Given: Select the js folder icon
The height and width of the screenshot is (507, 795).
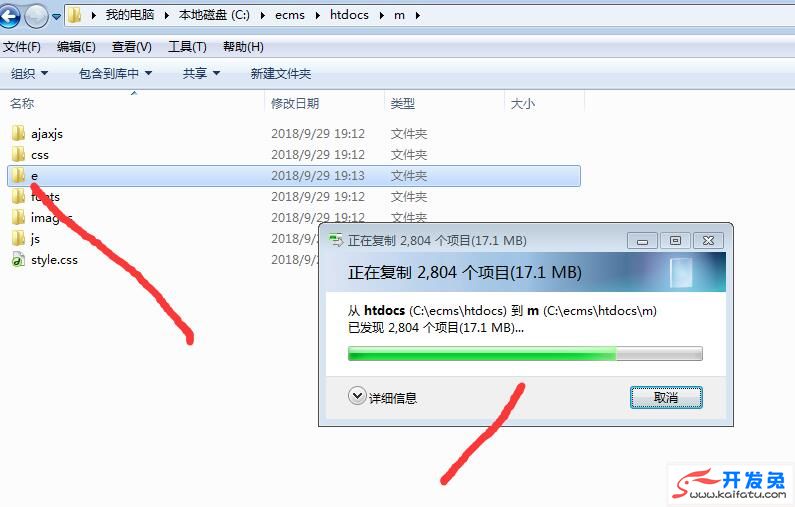Looking at the screenshot, I should (x=18, y=238).
